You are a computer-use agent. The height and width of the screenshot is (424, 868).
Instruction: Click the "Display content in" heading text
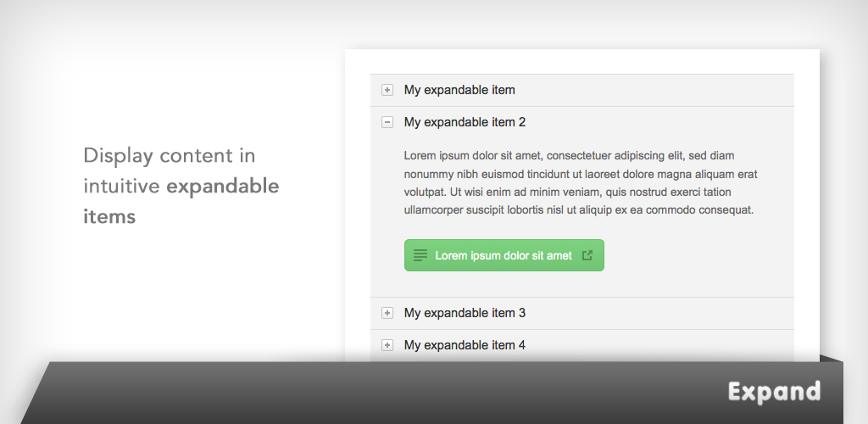(x=170, y=155)
